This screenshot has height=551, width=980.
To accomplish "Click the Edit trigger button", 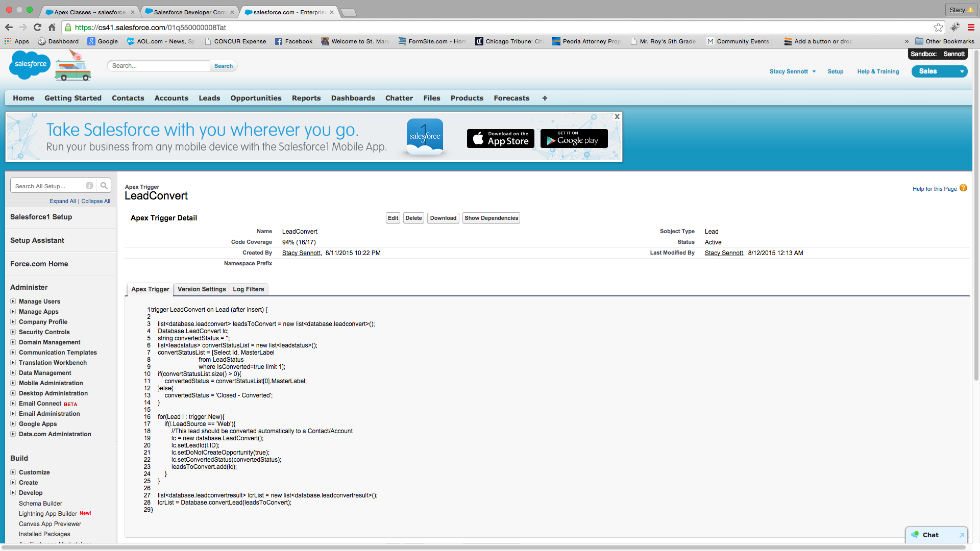I will [x=393, y=218].
